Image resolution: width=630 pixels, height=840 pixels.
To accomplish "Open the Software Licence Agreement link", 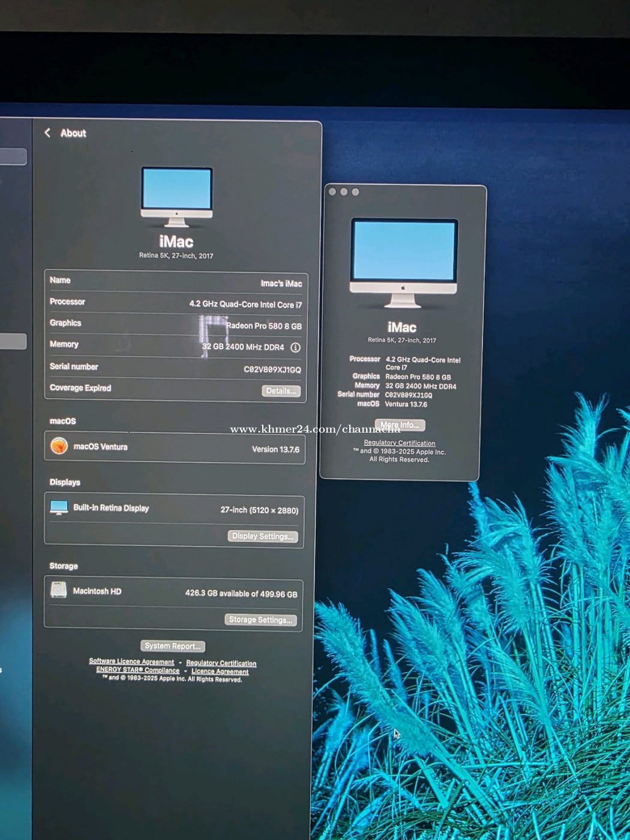I will click(131, 662).
